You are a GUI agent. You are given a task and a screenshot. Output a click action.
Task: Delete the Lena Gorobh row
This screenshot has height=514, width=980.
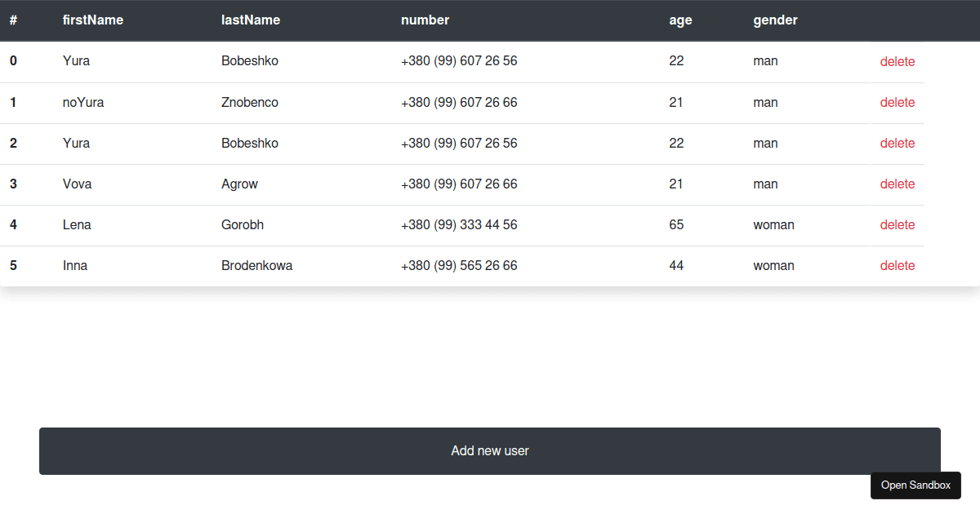pos(898,225)
